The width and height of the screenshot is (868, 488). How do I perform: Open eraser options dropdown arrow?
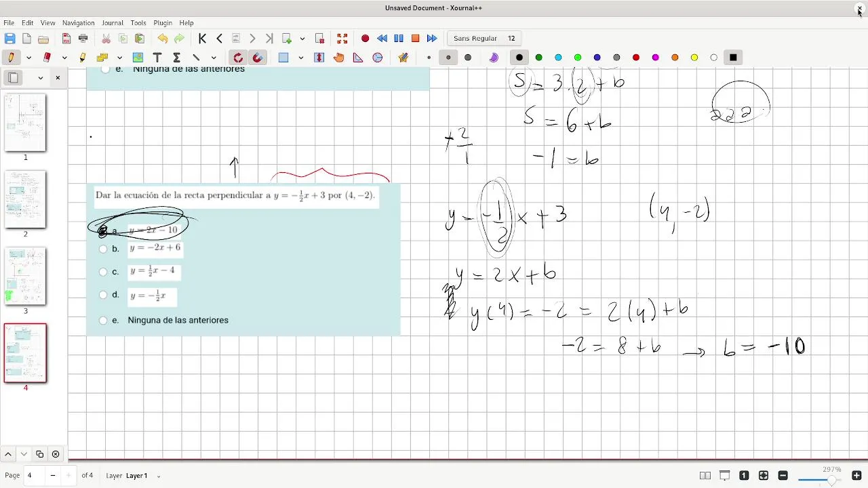[64, 58]
